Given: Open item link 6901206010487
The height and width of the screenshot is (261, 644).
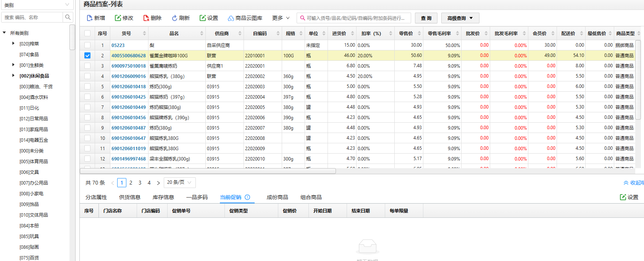Looking at the screenshot, I should pyautogui.click(x=129, y=128).
